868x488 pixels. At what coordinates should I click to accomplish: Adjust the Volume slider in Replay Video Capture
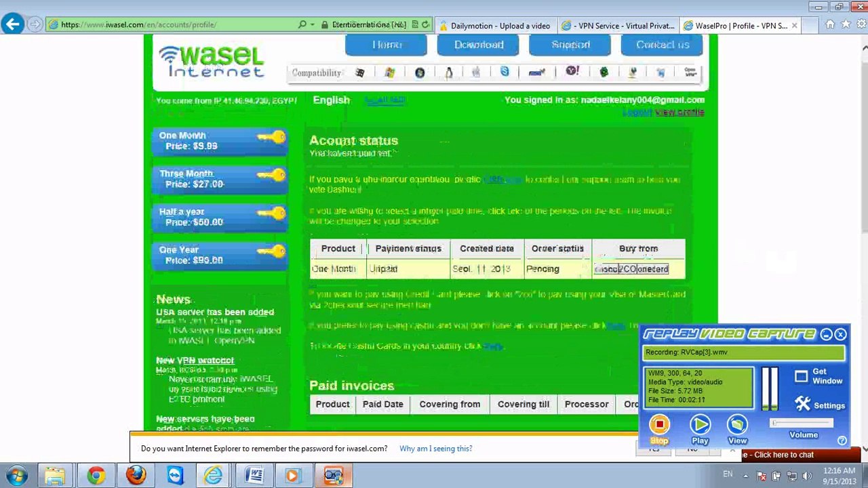tap(803, 423)
